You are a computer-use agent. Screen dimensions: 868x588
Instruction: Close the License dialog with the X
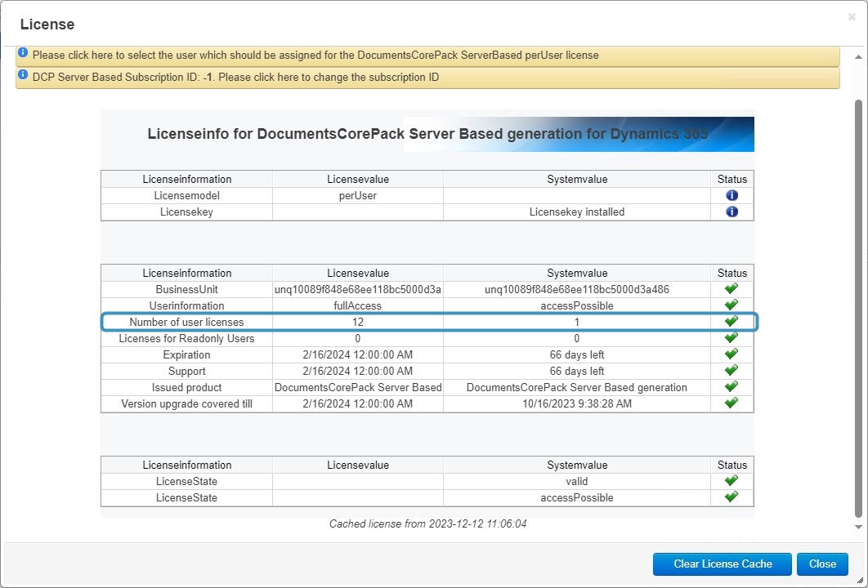(x=852, y=17)
